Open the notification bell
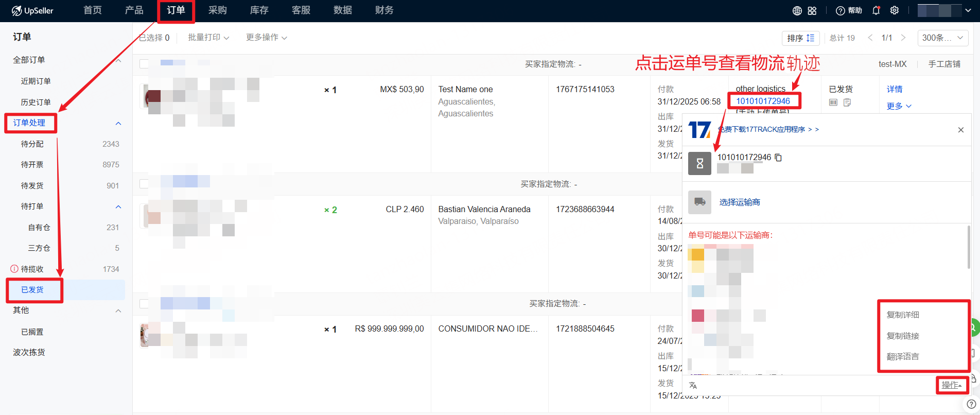 pos(876,11)
